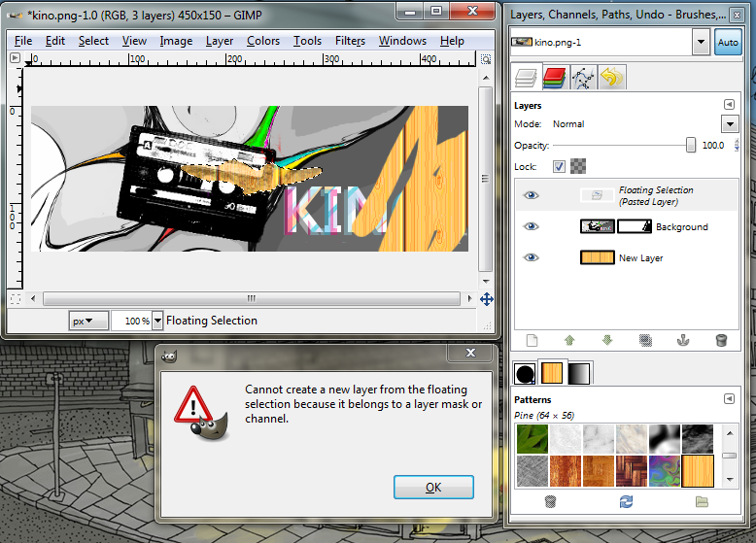Click the navigation cross arrows icon

pos(487,299)
